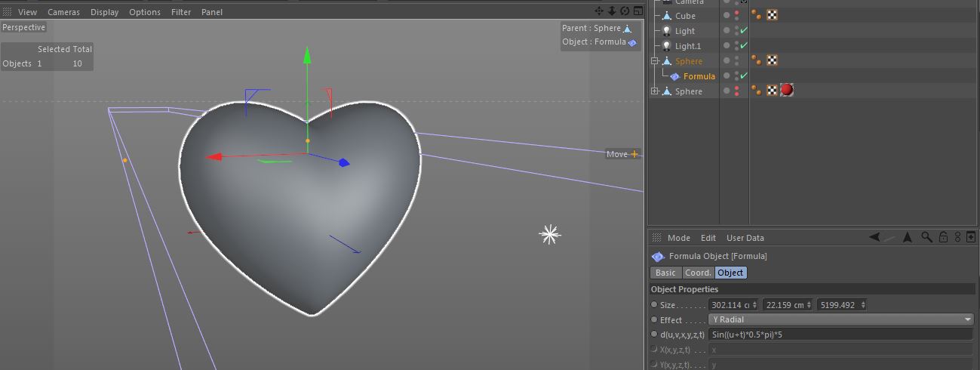980x370 pixels.
Task: Click the Cube Phong tag
Action: tap(757, 15)
